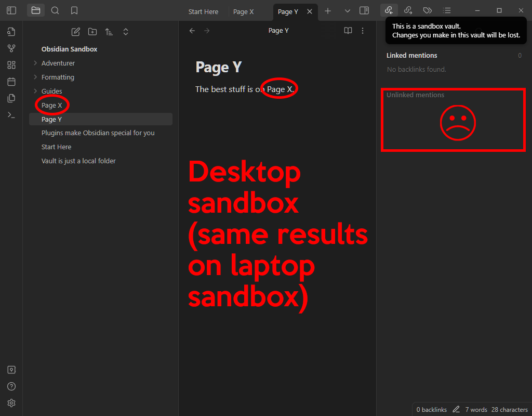This screenshot has width=532, height=416.
Task: Create new canvas ribbon icon
Action: tap(11, 65)
